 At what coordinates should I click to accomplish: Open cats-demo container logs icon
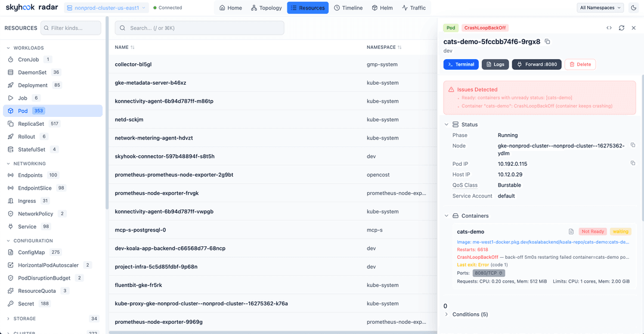tap(571, 231)
